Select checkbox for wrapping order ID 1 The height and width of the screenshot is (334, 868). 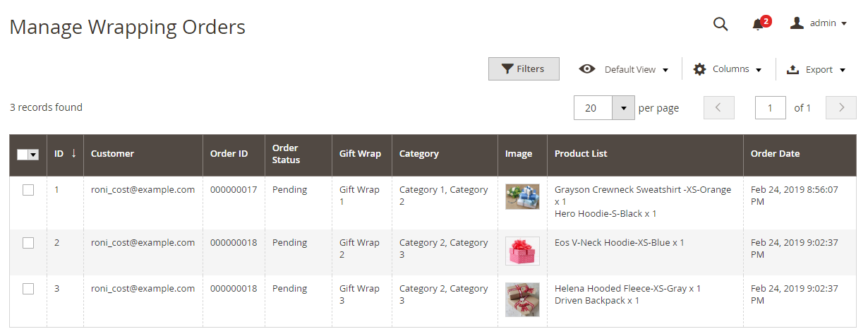(28, 190)
